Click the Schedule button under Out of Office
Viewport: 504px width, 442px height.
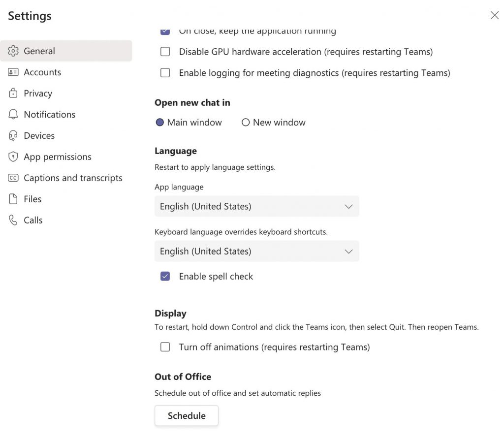click(x=186, y=415)
